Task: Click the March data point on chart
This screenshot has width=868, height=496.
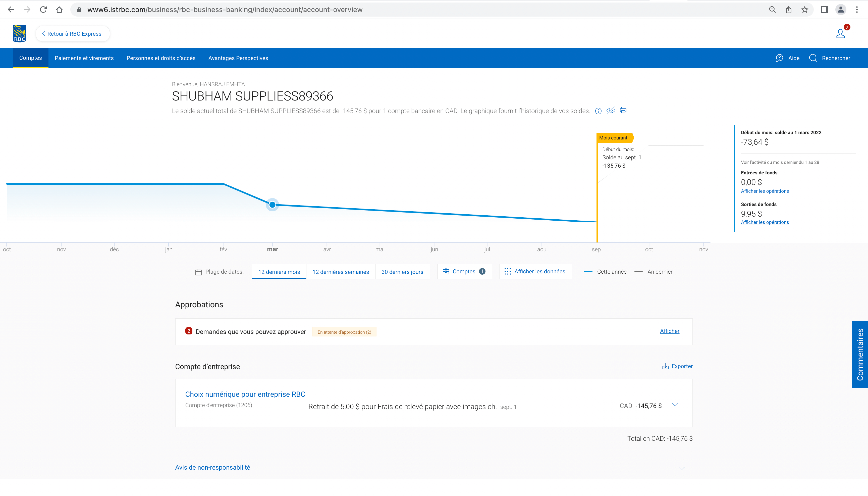Action: [x=273, y=205]
